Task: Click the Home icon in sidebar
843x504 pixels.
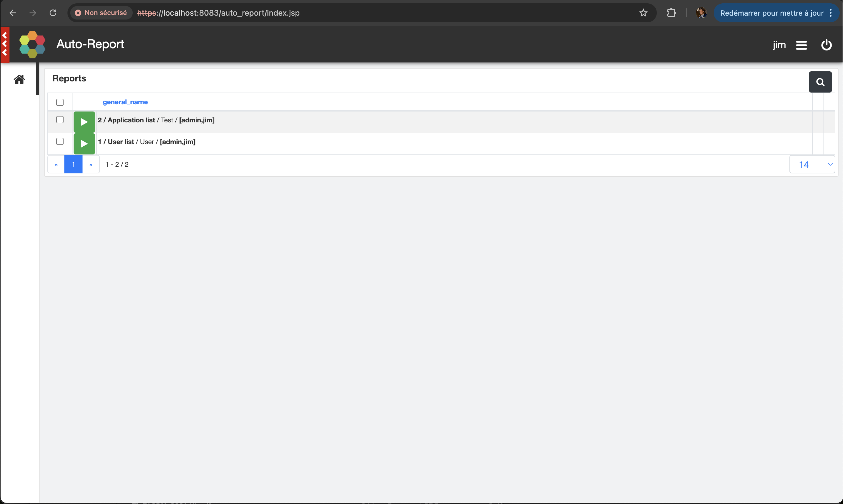Action: [19, 79]
